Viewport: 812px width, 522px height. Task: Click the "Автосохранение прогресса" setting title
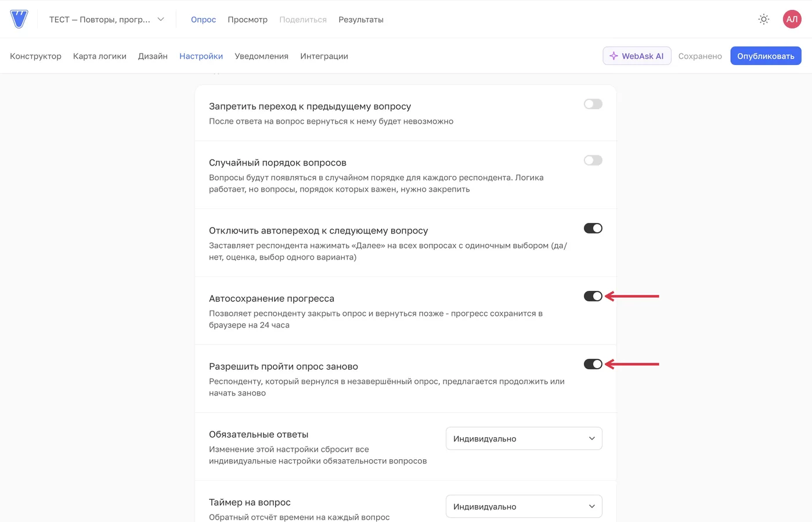click(x=272, y=298)
